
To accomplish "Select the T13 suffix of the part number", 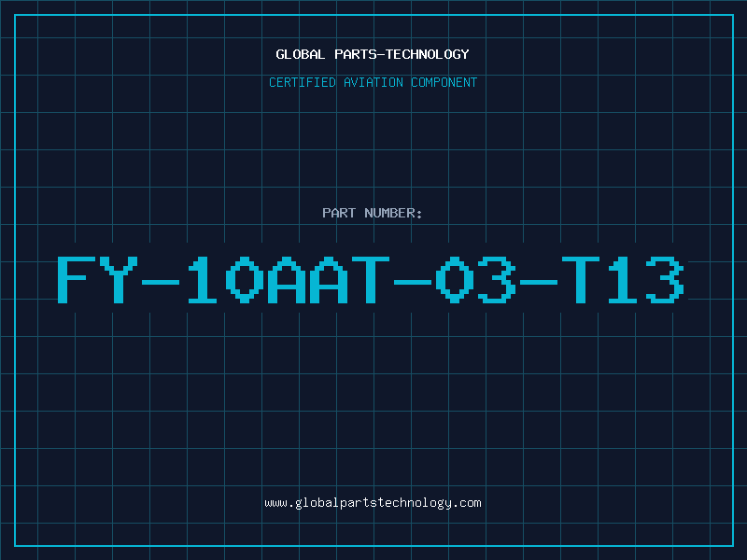I will tap(623, 280).
